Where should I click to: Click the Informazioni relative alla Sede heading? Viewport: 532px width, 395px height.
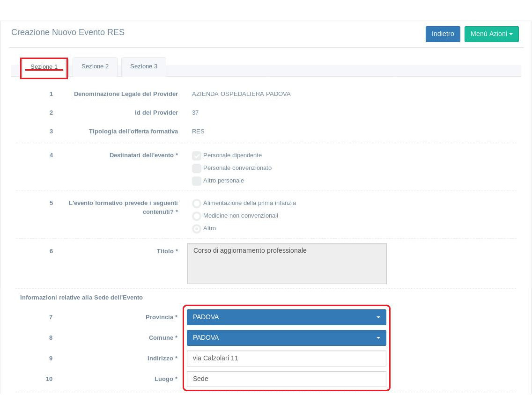click(81, 298)
